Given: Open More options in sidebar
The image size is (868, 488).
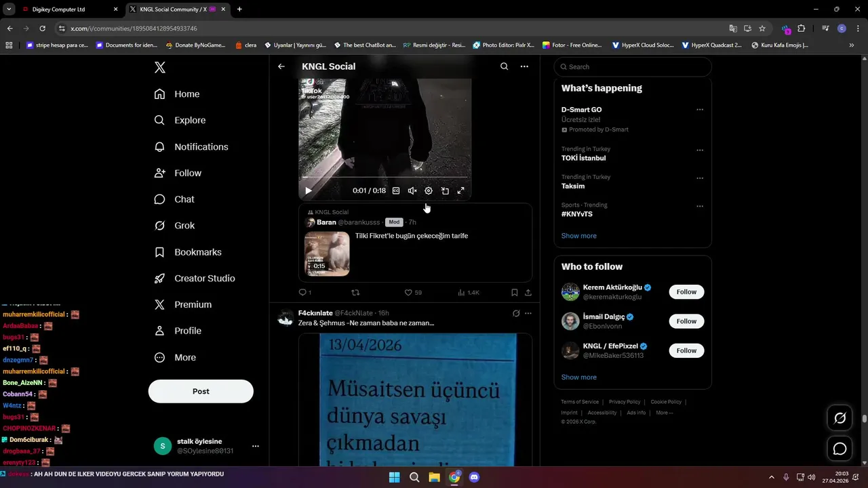Looking at the screenshot, I should pos(175,357).
